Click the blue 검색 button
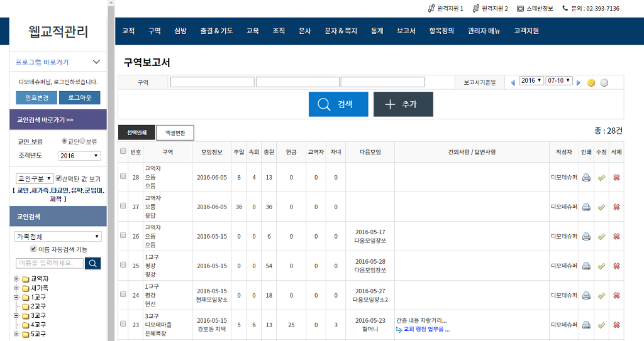The width and height of the screenshot is (644, 341). (338, 104)
